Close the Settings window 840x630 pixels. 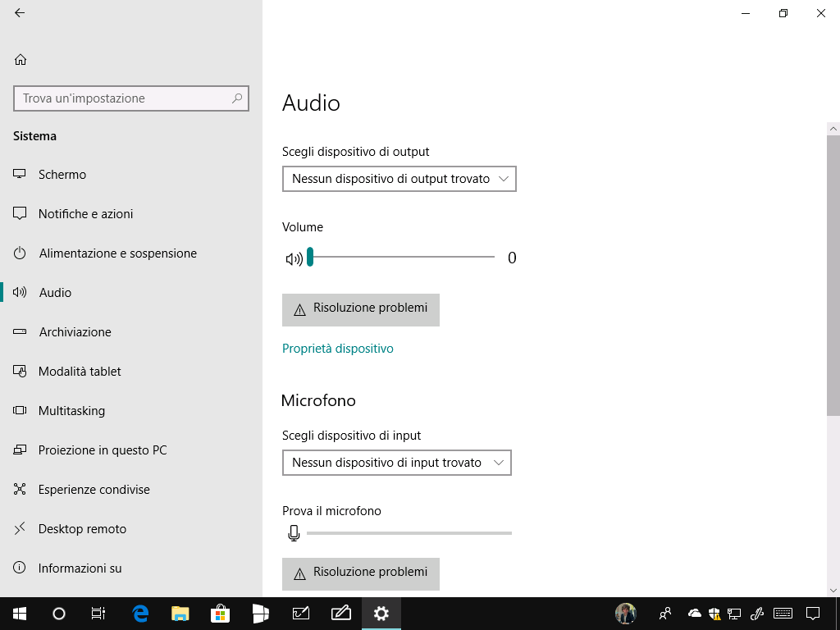tap(820, 13)
